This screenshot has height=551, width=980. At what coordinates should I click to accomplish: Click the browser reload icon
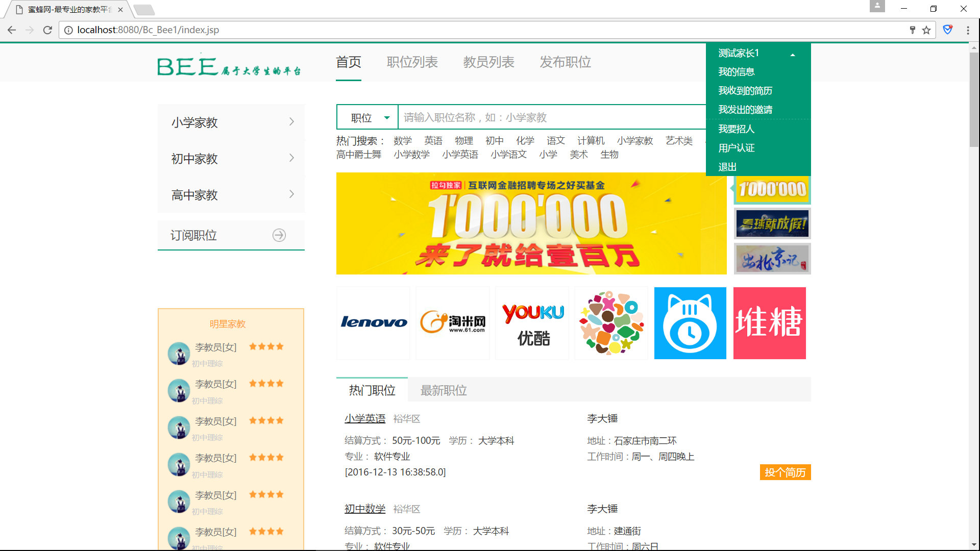point(47,30)
